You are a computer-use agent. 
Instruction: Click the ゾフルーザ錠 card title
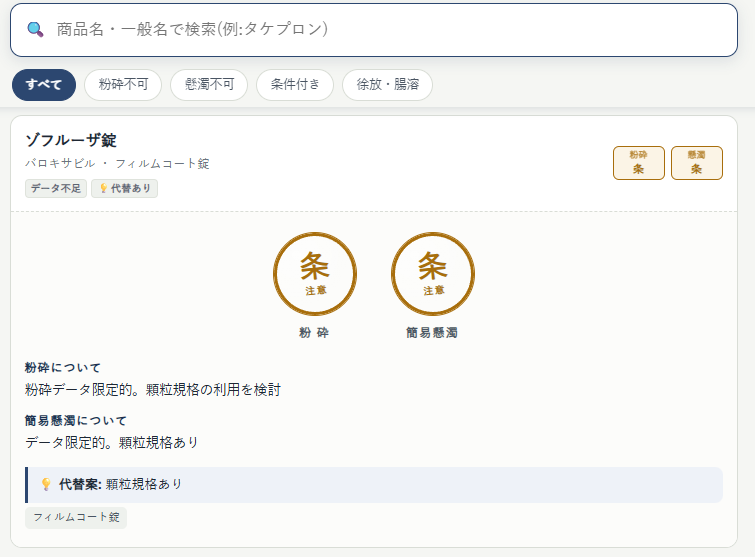pos(71,140)
